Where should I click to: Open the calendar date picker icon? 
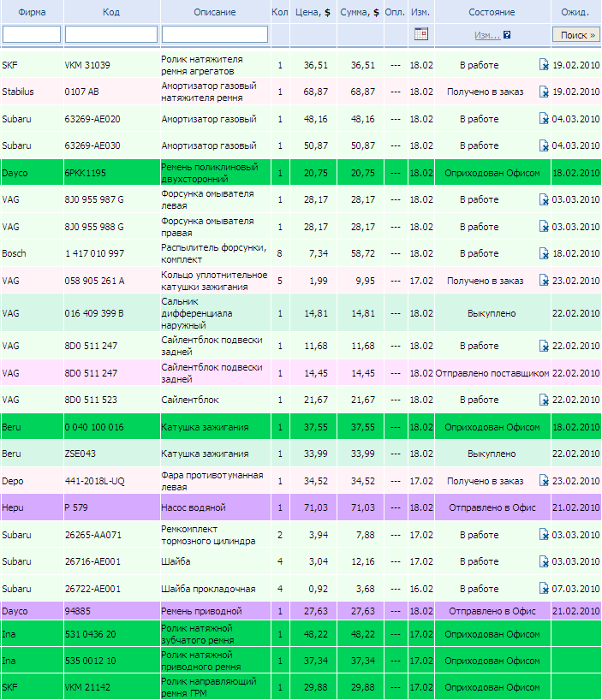[420, 34]
